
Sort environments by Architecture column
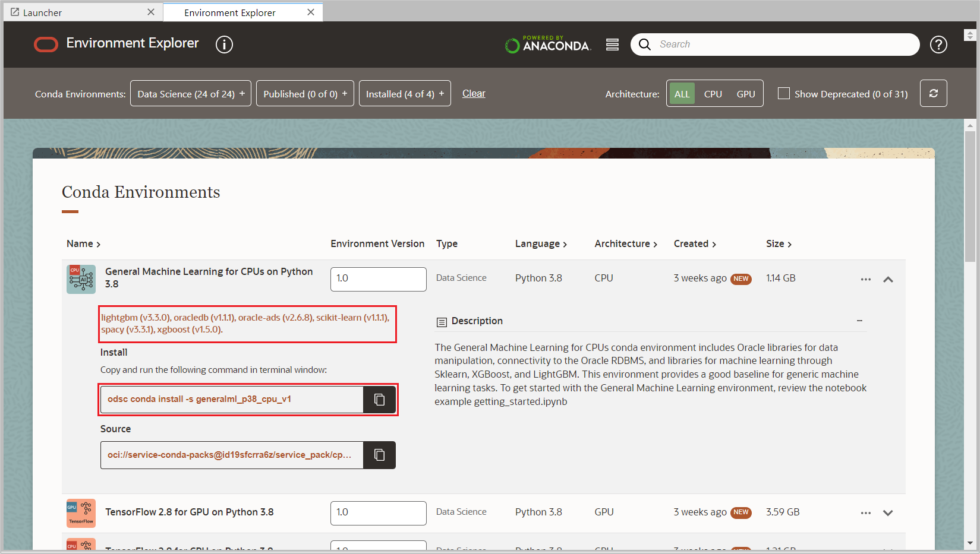[x=626, y=244]
